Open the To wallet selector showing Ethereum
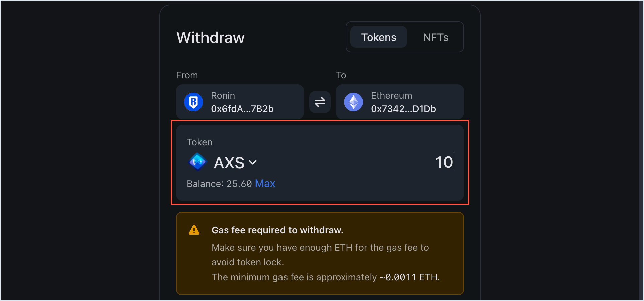Image resolution: width=644 pixels, height=301 pixels. click(399, 102)
